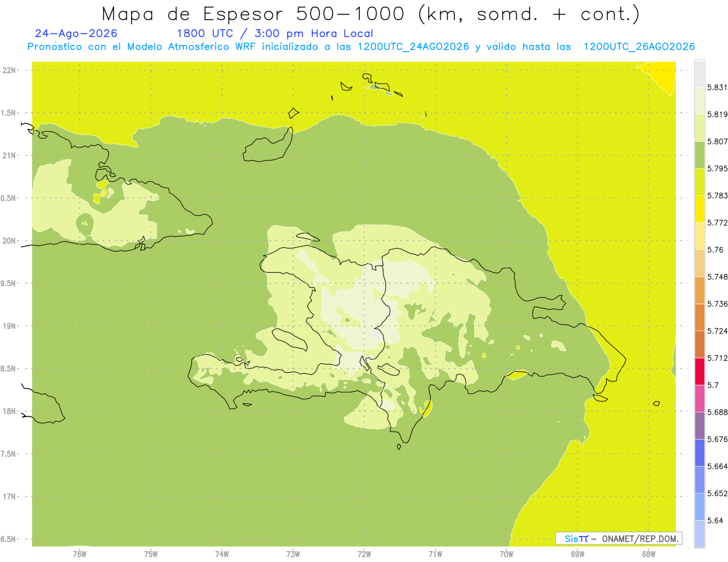728x562 pixels.
Task: Click the legend value '5.676'
Action: (717, 439)
